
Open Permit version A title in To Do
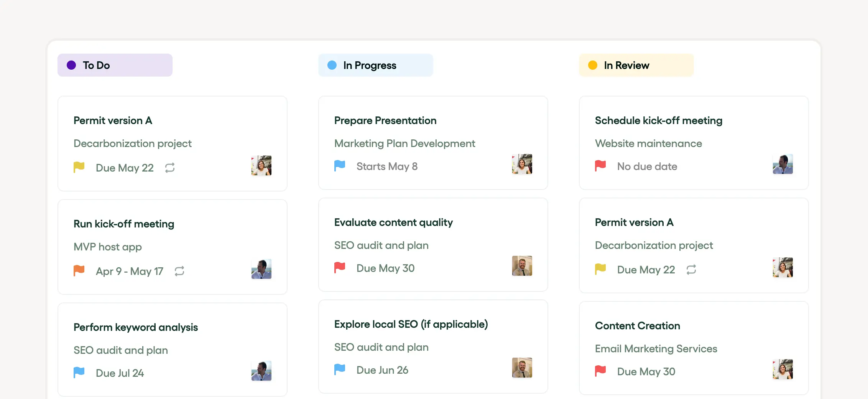(x=113, y=121)
